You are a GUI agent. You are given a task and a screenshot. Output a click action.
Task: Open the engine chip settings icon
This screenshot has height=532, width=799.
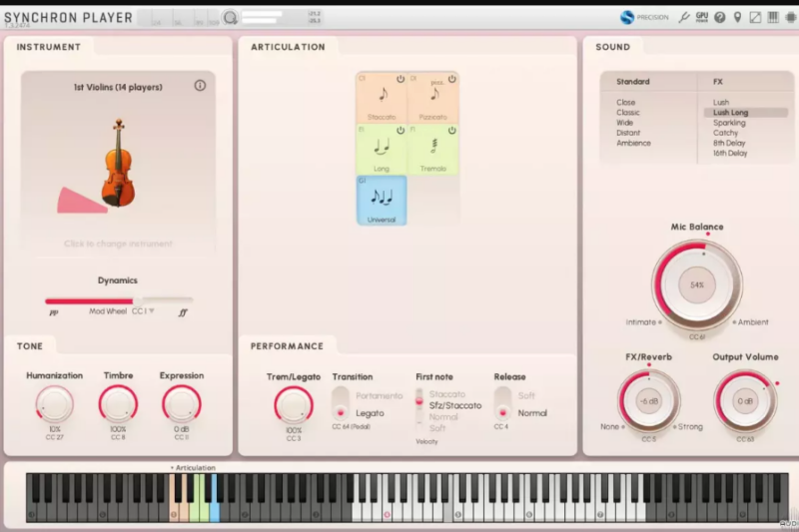click(x=791, y=17)
